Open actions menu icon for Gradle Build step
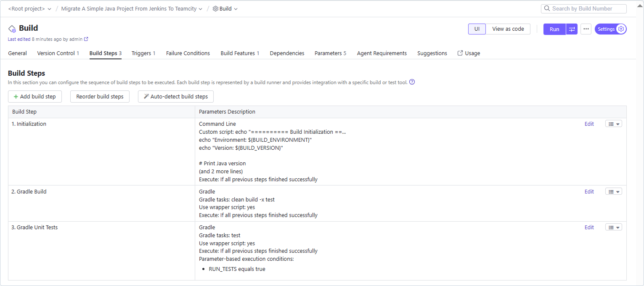This screenshot has width=644, height=286. tap(613, 191)
